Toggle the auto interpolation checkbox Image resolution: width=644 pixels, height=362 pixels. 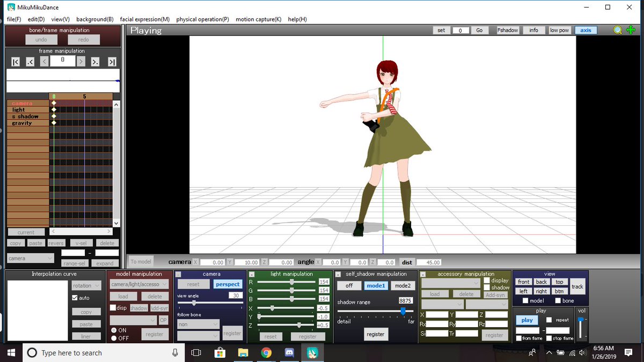(x=75, y=298)
